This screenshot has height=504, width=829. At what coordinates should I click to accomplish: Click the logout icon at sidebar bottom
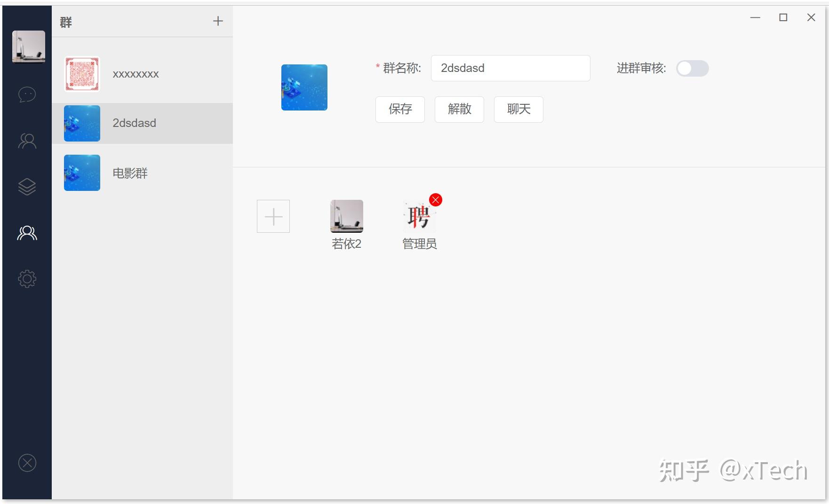tap(27, 463)
